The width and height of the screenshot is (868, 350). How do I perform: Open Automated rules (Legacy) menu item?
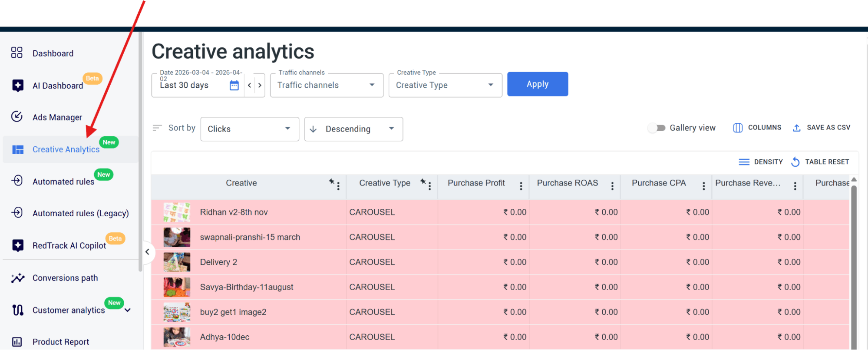(x=81, y=213)
